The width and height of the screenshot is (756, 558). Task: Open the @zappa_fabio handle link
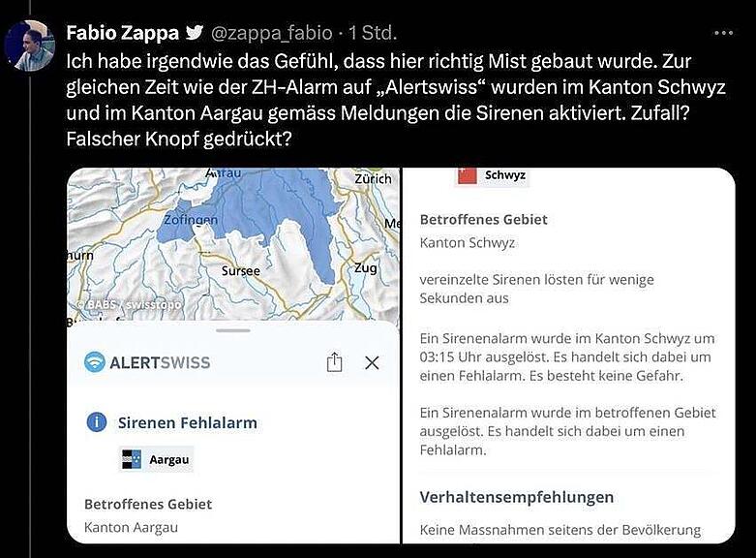[272, 33]
